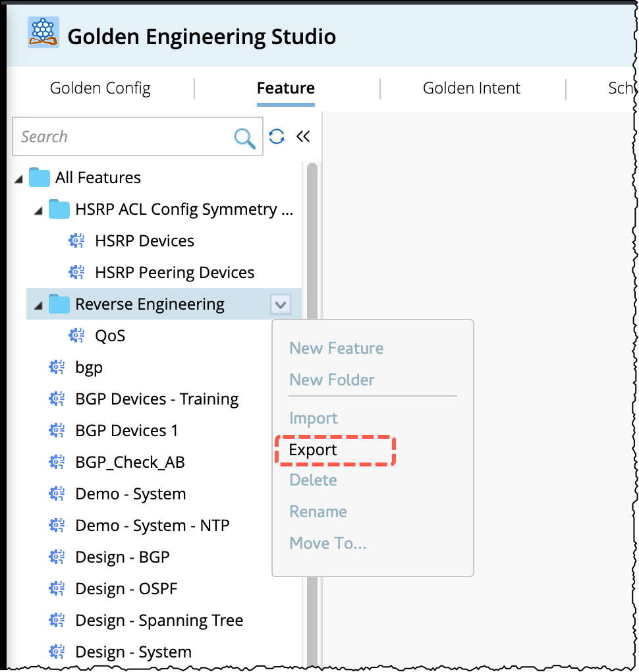Click the QoS feature gear icon

[77, 336]
